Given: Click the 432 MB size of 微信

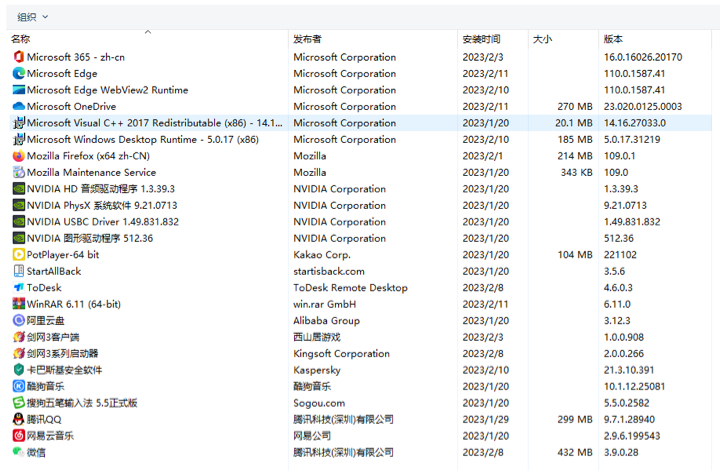Looking at the screenshot, I should coord(575,453).
